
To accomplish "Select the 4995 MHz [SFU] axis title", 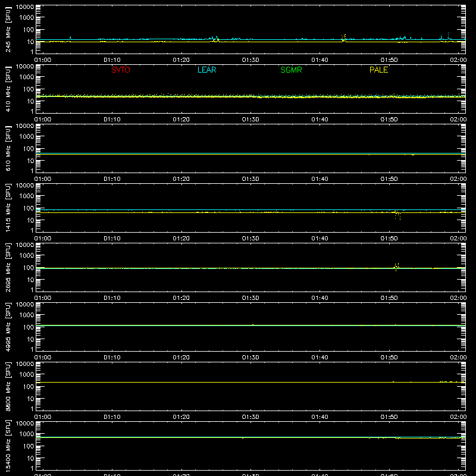I will 8,327.
